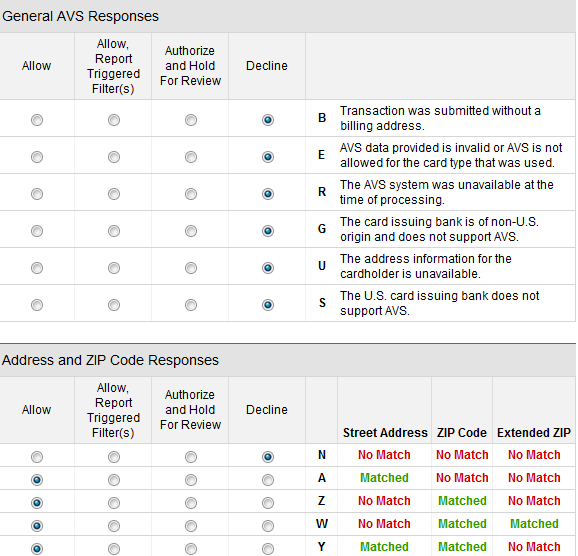Select Allow for AVS response B
Image resolution: width=578 pixels, height=556 pixels.
point(37,120)
